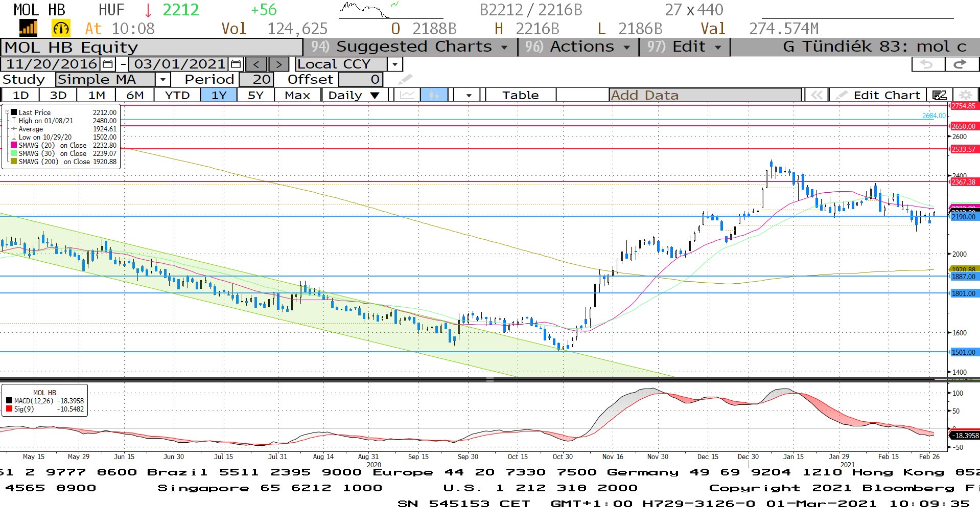Image resolution: width=980 pixels, height=524 pixels.
Task: Click the High on 01/08/21 legend row
Action: tap(64, 121)
